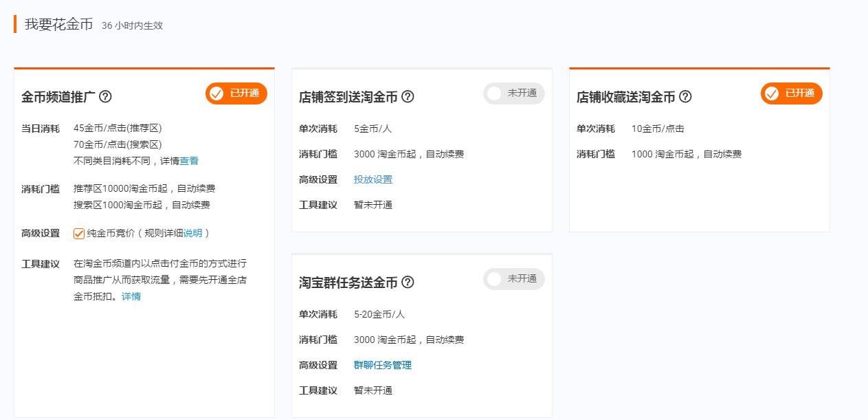This screenshot has height=420, width=868.
Task: Open 群聊任务管理 settings
Action: tap(382, 364)
